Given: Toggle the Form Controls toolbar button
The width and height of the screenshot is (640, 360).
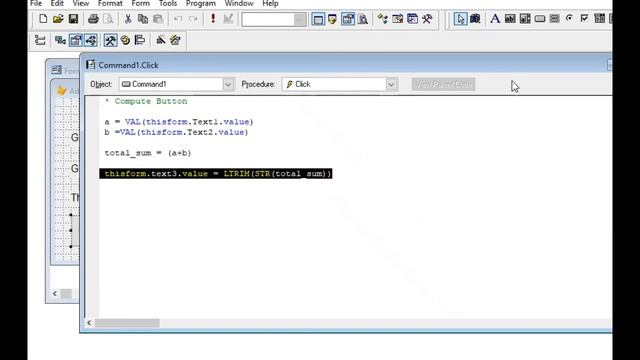Looking at the screenshot, I should click(110, 40).
